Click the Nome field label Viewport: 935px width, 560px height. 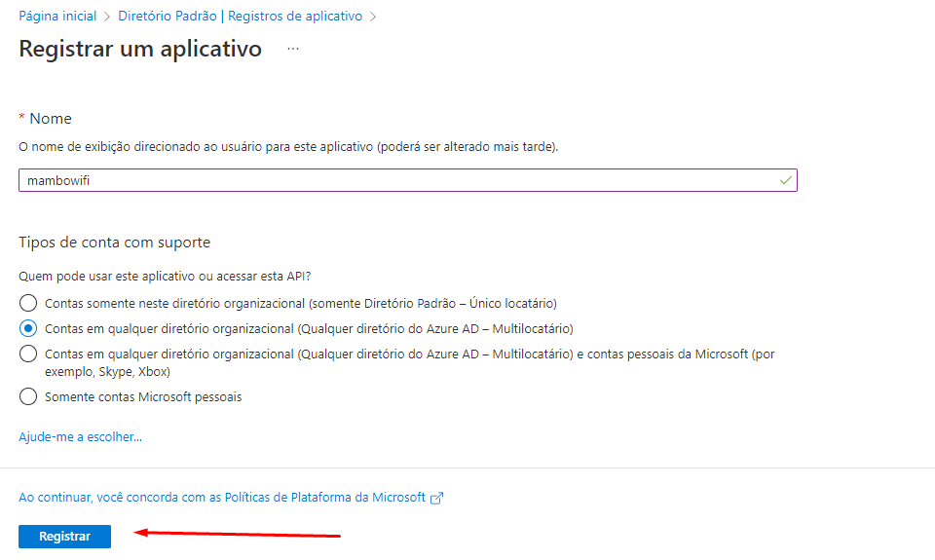(x=50, y=119)
